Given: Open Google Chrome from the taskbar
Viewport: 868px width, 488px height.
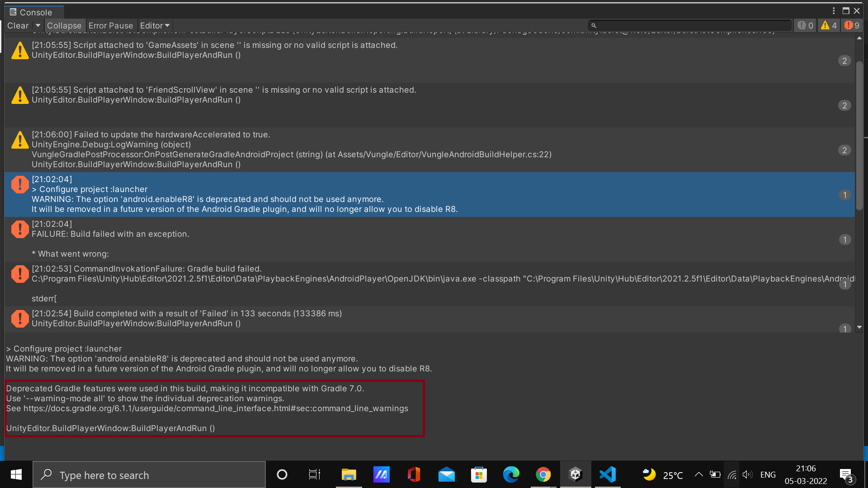Looking at the screenshot, I should (x=543, y=474).
